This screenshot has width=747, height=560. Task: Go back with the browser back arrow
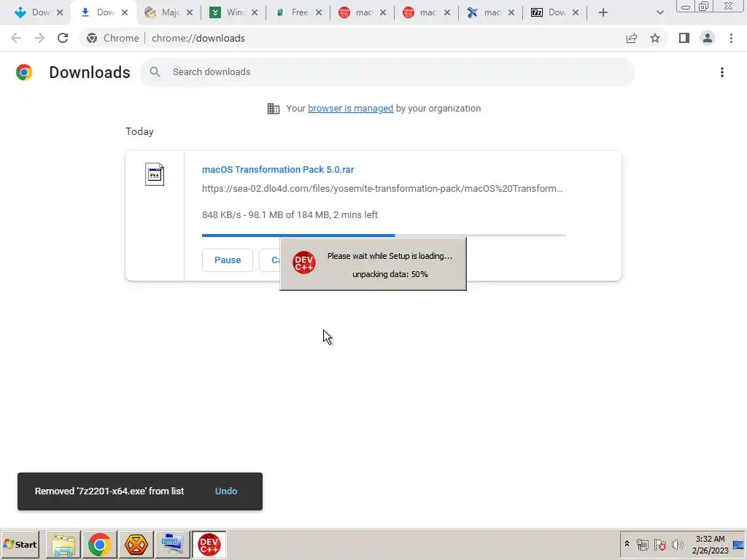(x=16, y=38)
